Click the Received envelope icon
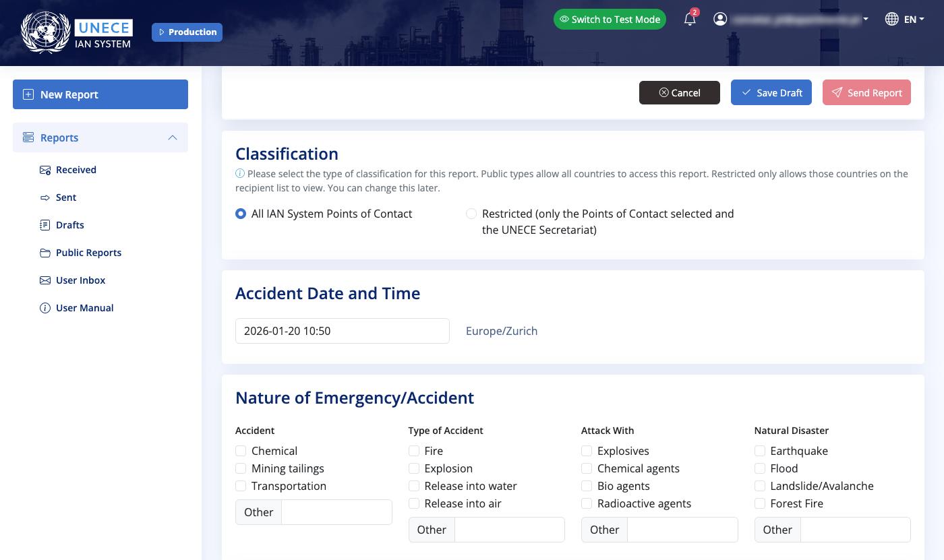 coord(45,170)
